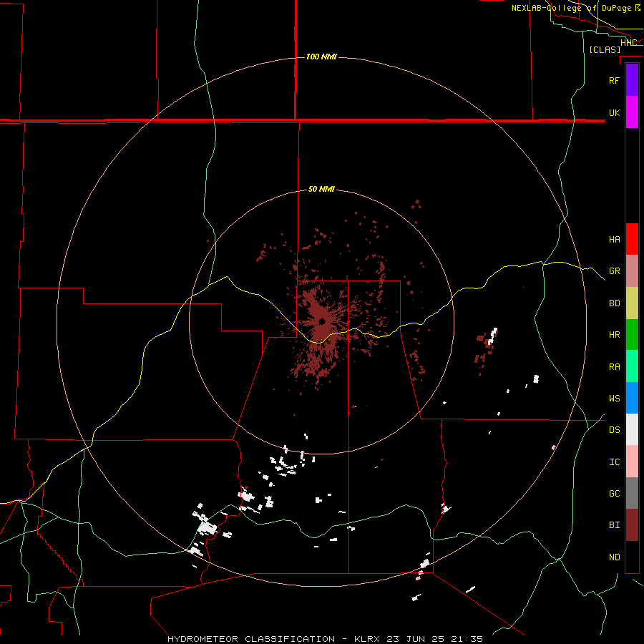The image size is (644, 644).
Task: Click the NEXLAB-College of DuPage credit text
Action: pos(572,8)
